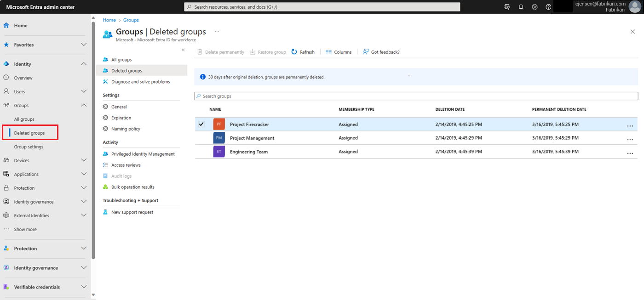
Task: Open Diagnose and solve problems
Action: pyautogui.click(x=141, y=82)
